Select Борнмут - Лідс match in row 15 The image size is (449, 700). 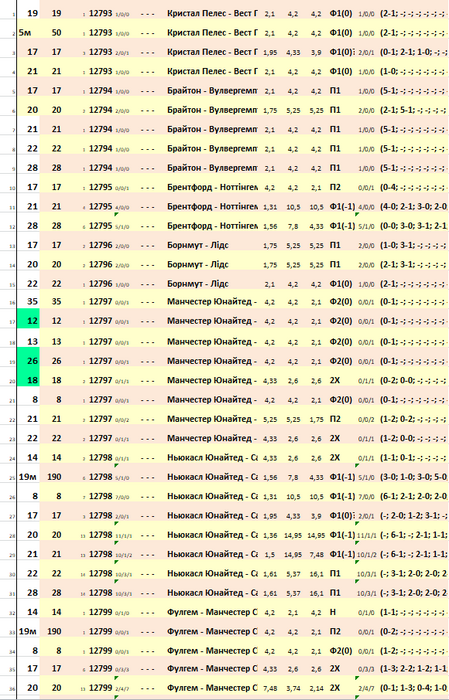click(198, 283)
